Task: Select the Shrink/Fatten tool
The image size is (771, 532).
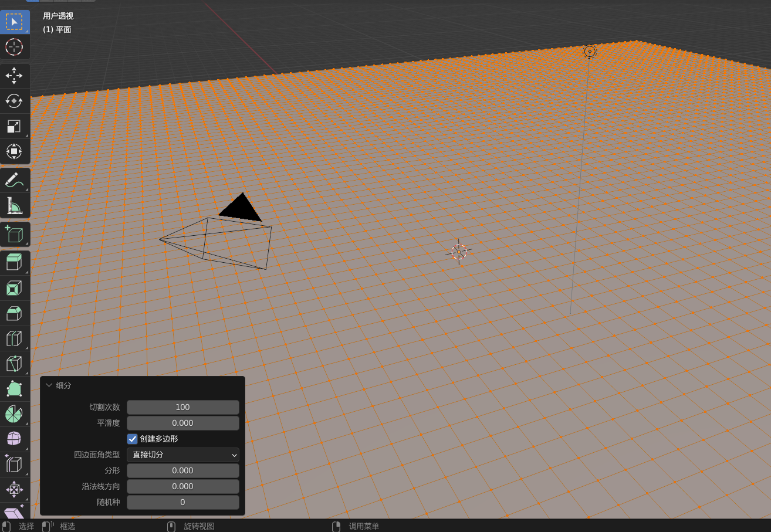Action: pos(14,489)
